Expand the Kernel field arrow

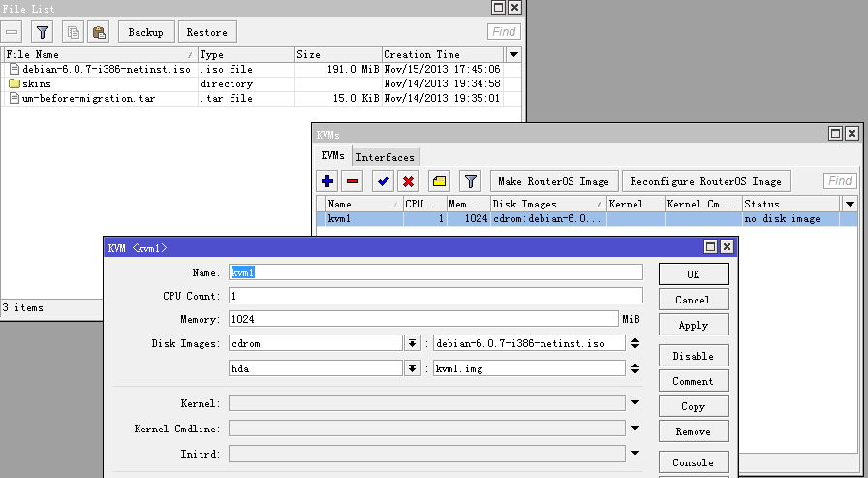click(x=635, y=403)
